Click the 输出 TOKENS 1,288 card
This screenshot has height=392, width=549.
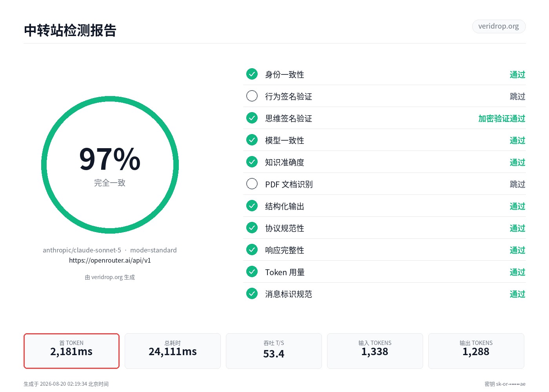tap(476, 351)
